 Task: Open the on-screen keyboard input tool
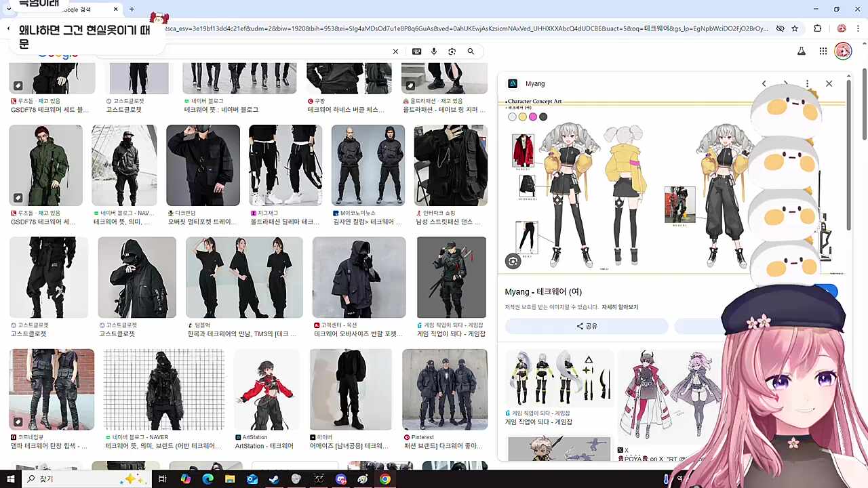coord(416,52)
